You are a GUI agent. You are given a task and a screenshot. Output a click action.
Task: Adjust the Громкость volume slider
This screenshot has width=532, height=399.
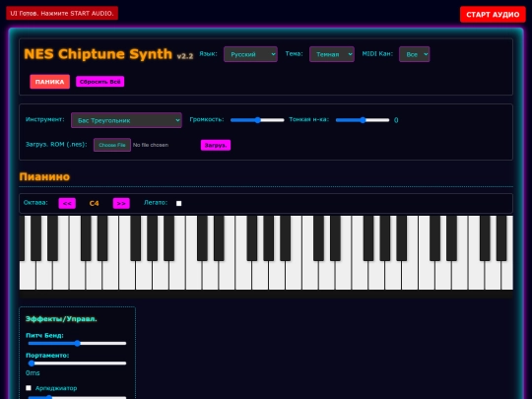(257, 120)
